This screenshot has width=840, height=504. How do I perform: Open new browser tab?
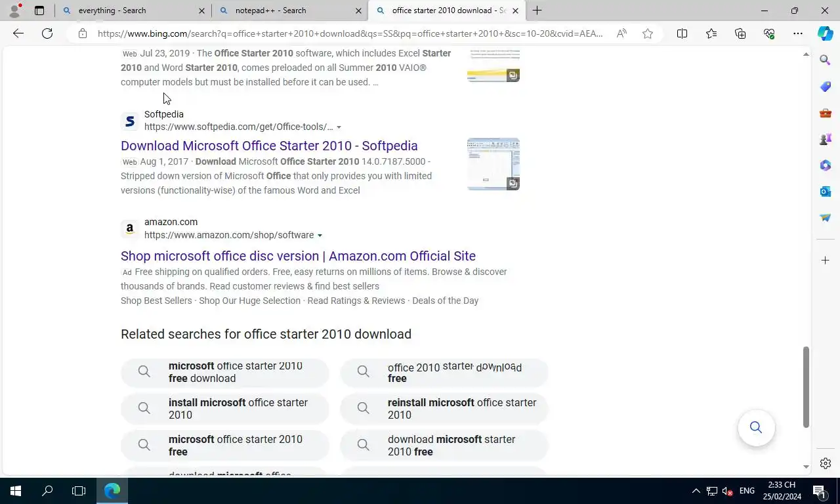(x=537, y=10)
